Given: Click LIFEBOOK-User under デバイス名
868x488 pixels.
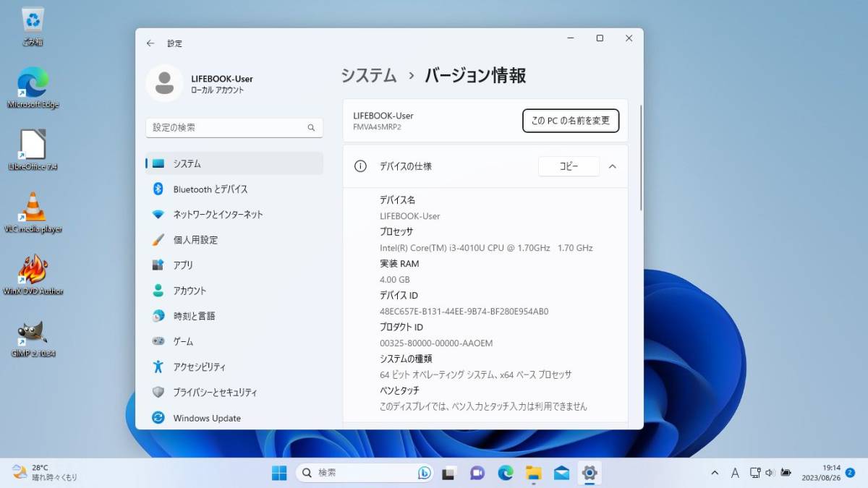Looking at the screenshot, I should pyautogui.click(x=409, y=216).
